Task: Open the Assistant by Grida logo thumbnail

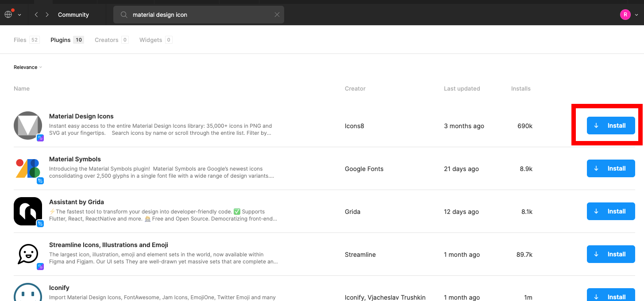Action: (x=28, y=211)
